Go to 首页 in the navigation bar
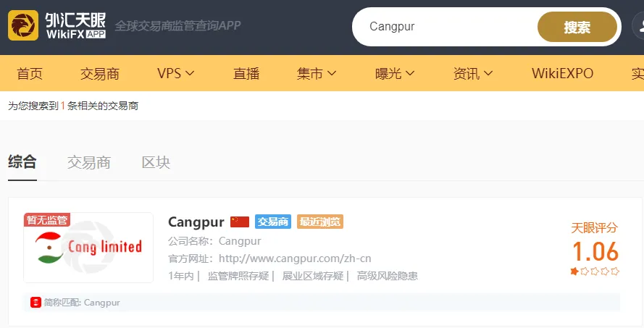644x328 pixels. click(30, 73)
